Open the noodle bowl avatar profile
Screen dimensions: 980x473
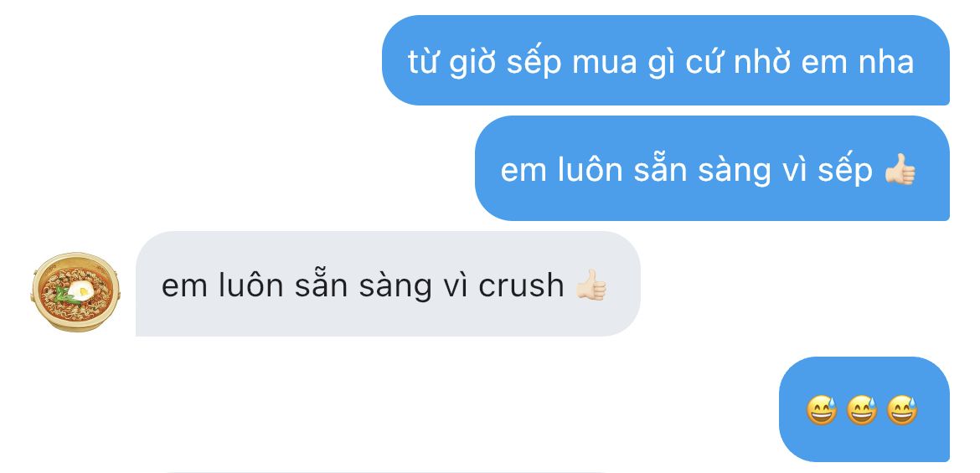[75, 291]
